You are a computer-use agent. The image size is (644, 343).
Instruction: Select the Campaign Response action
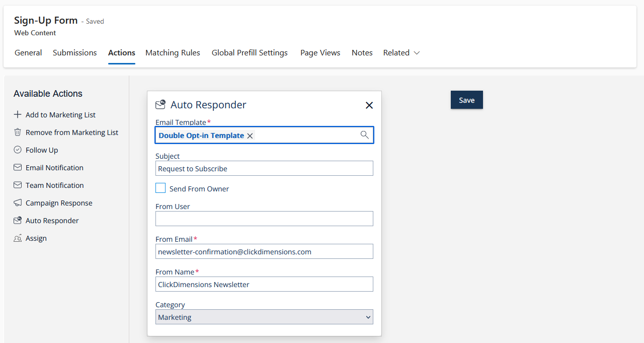pyautogui.click(x=59, y=203)
